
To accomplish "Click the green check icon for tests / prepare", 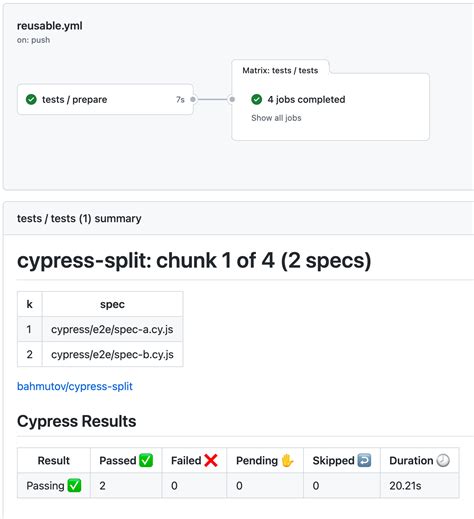I will pyautogui.click(x=31, y=99).
